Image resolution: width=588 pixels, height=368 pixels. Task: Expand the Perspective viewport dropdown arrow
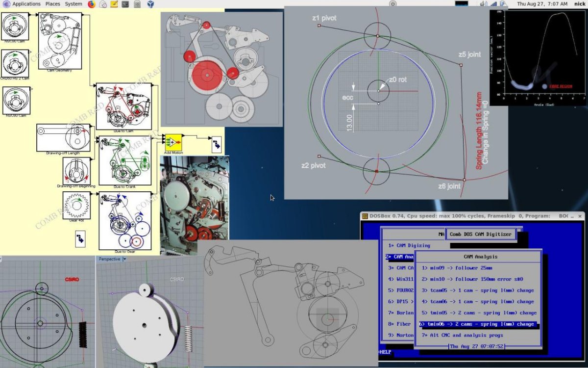[124, 259]
